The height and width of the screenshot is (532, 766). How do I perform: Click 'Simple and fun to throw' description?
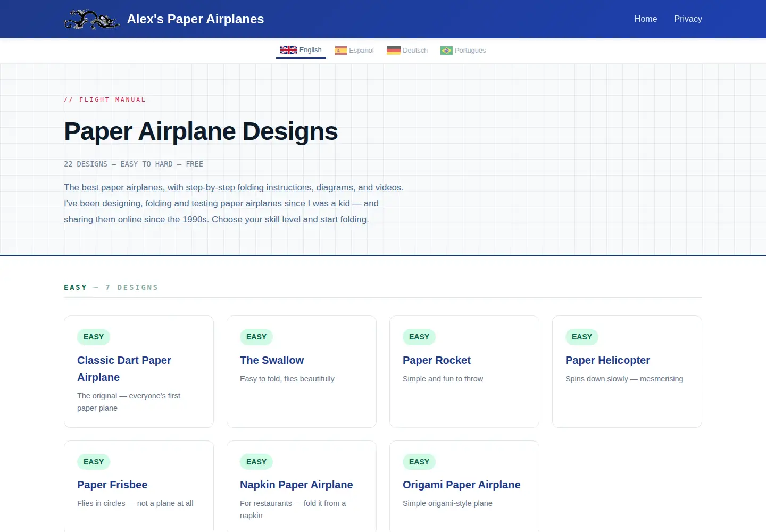443,379
